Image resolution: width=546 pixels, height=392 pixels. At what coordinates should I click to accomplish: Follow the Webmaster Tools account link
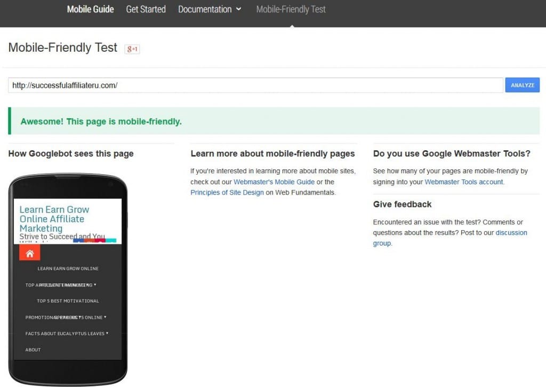463,182
